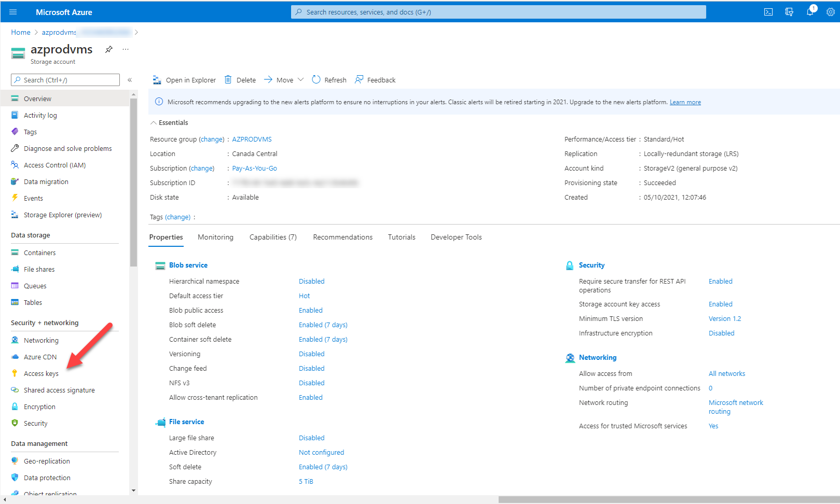Switch to the Developer Tools tab
840x504 pixels.
(x=456, y=237)
